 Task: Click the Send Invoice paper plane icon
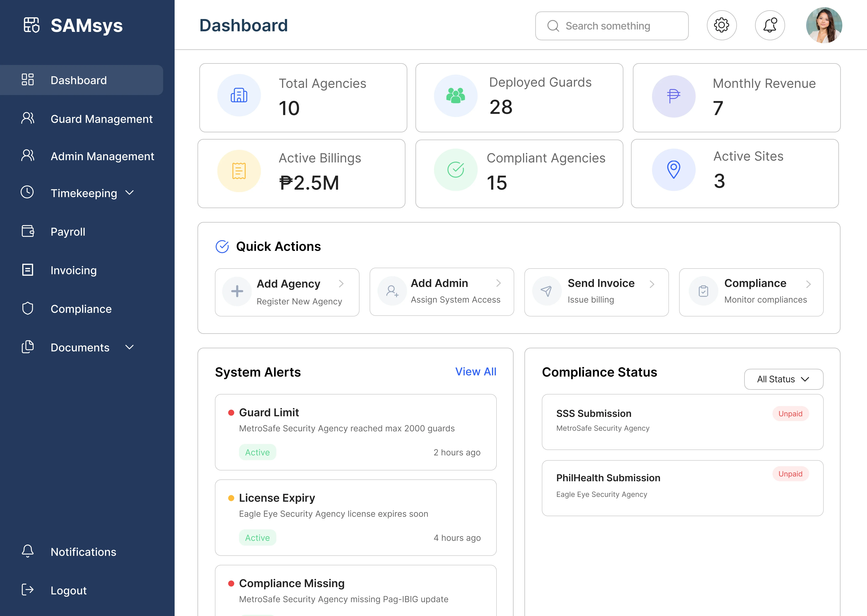coord(547,291)
